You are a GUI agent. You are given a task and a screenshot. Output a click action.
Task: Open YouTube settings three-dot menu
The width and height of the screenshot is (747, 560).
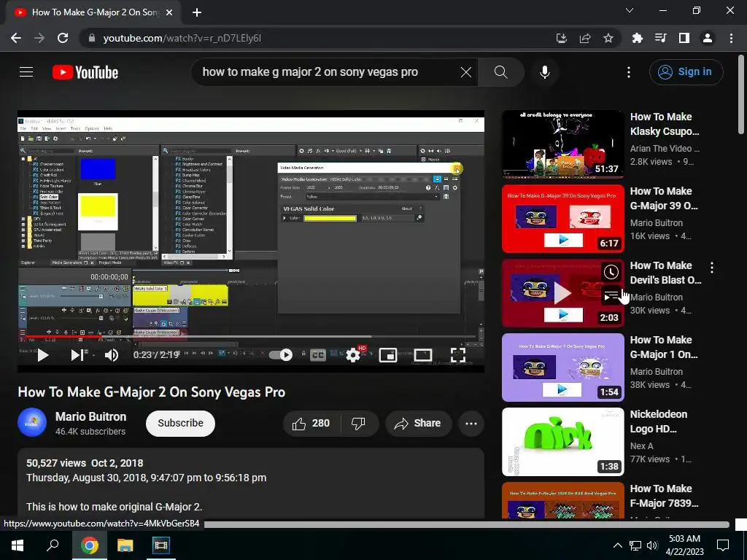coord(629,72)
